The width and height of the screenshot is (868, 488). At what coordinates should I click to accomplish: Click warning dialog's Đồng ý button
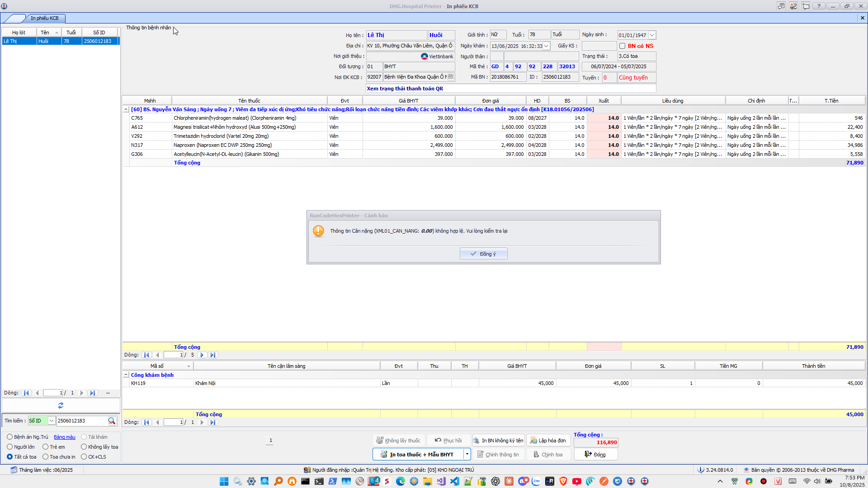(483, 254)
